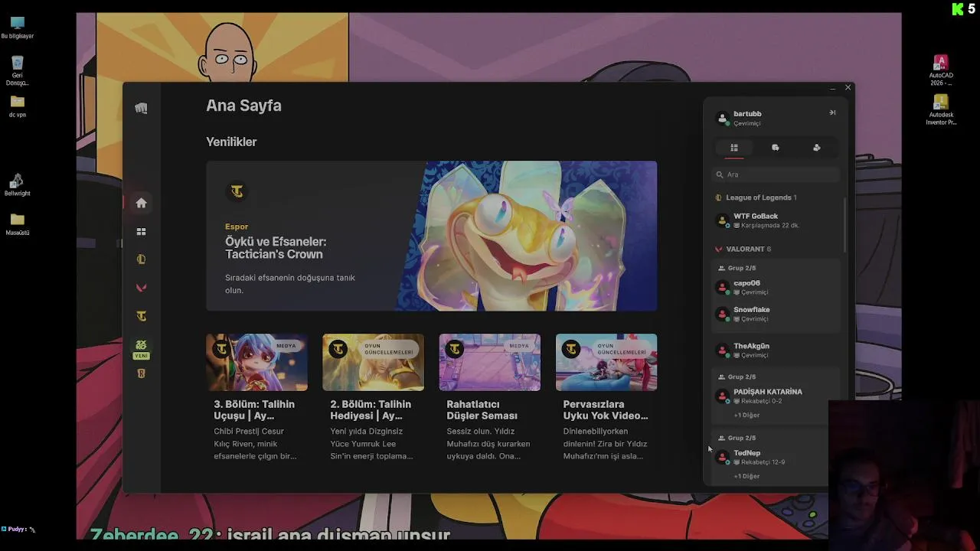Click Grup 2/5 header above TedNep

coord(737,438)
